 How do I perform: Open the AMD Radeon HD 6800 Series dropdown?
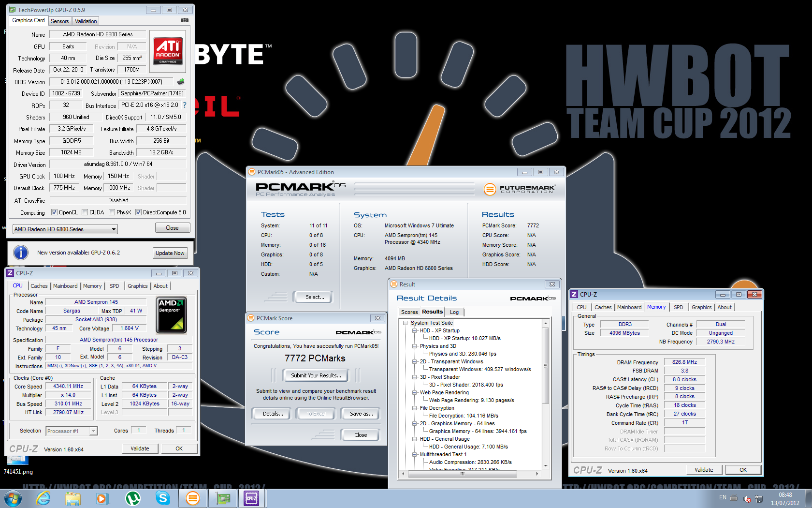click(x=65, y=229)
